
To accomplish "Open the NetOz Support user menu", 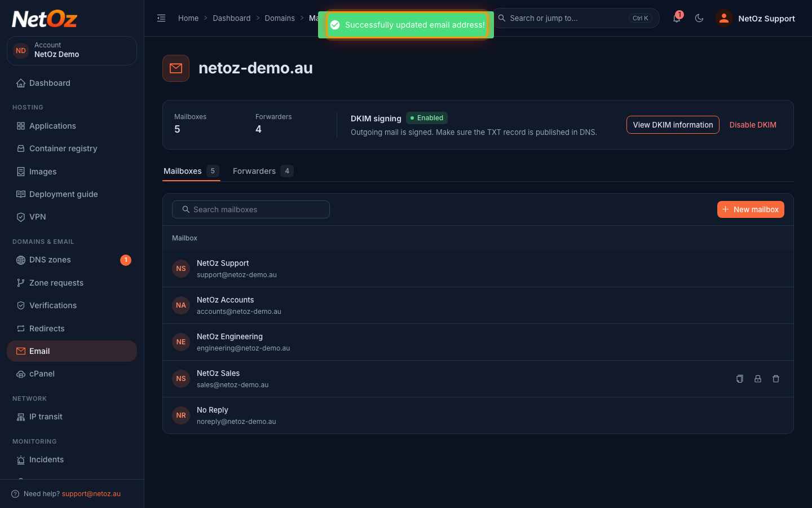I will point(756,18).
